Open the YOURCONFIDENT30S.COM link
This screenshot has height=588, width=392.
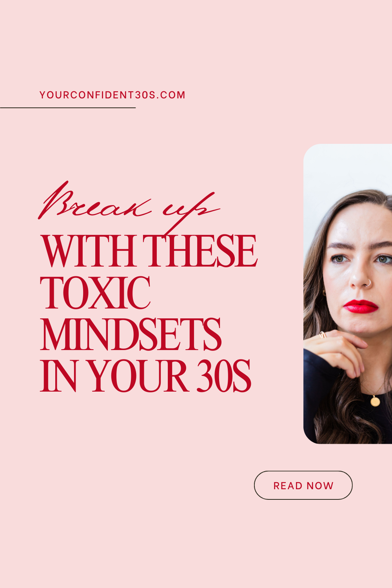[113, 95]
